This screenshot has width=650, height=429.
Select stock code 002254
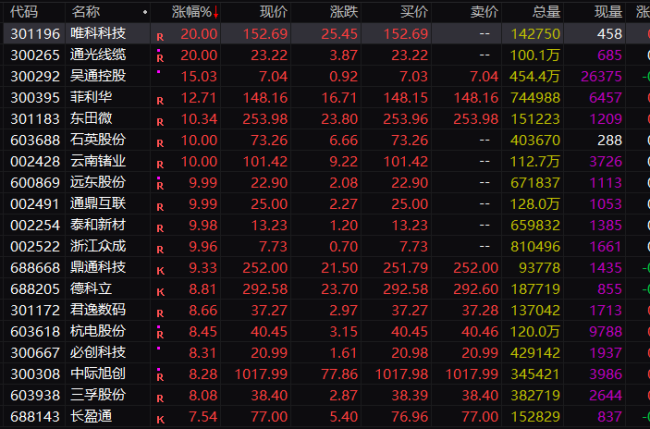click(35, 225)
